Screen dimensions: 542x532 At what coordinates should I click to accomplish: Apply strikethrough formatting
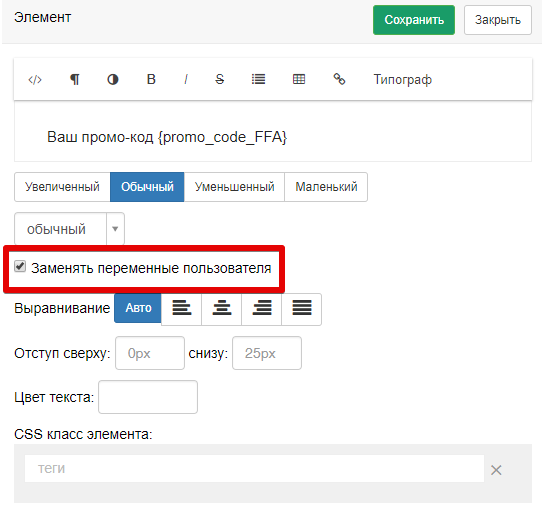pyautogui.click(x=219, y=80)
